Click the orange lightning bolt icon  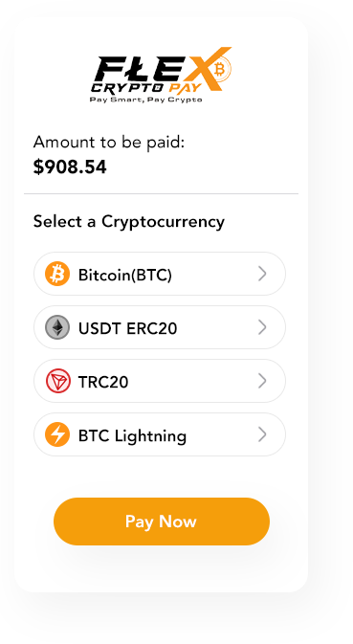57,434
